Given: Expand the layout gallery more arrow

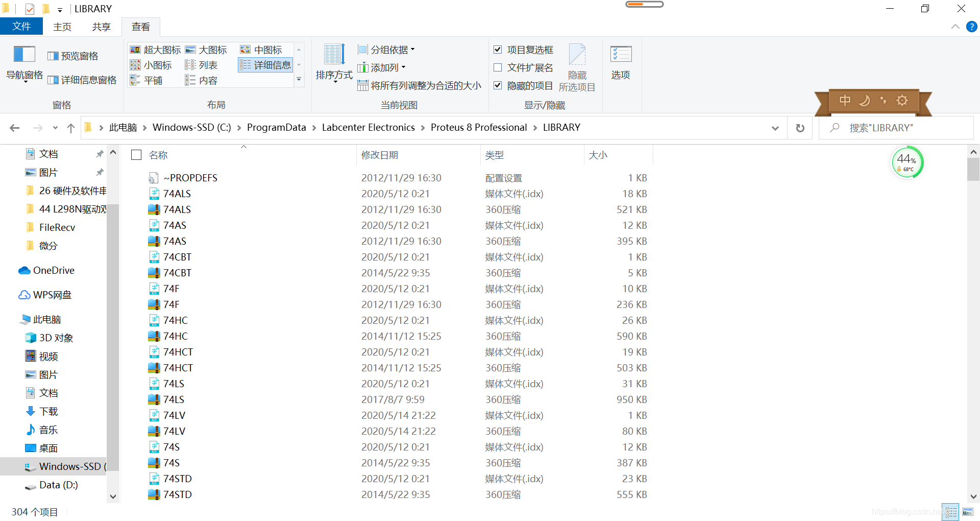Looking at the screenshot, I should pyautogui.click(x=299, y=80).
